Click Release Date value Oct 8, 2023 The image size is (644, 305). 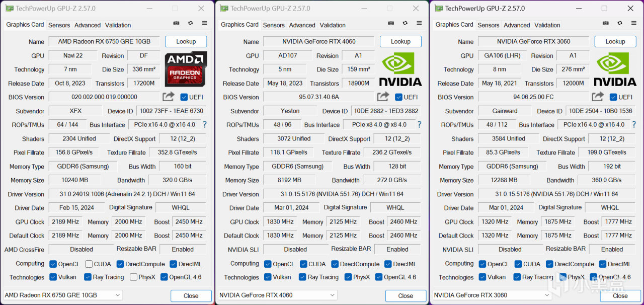70,83
